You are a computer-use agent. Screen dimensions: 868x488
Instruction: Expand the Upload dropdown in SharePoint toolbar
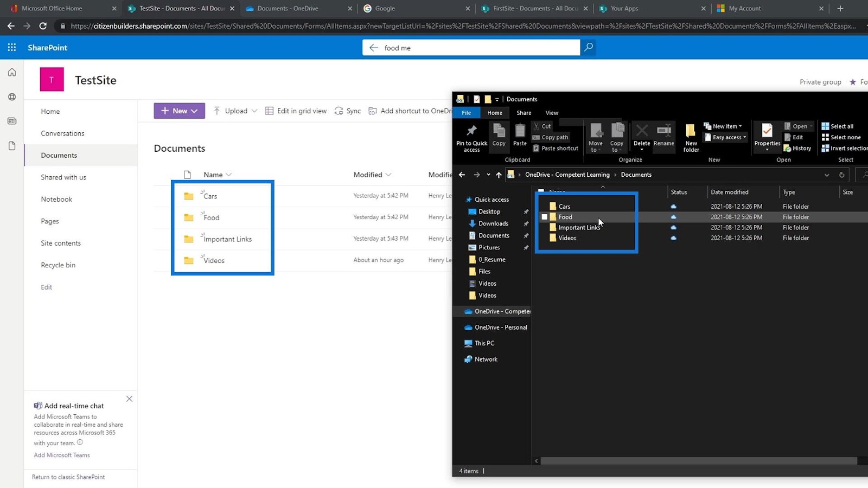[254, 111]
